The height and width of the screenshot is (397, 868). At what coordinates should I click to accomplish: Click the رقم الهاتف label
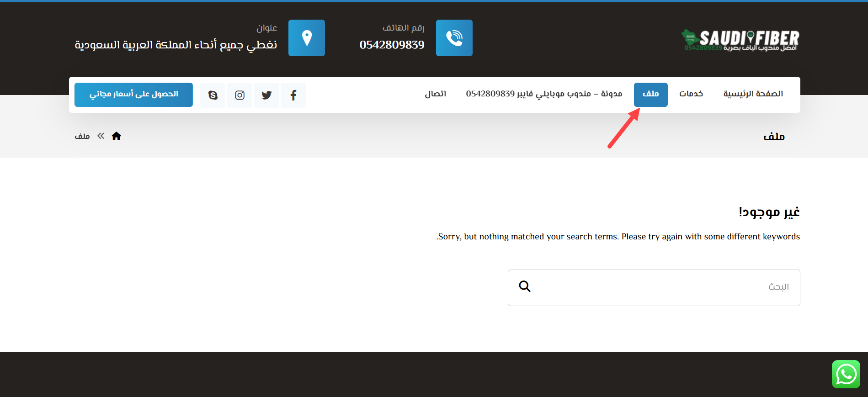coord(404,28)
